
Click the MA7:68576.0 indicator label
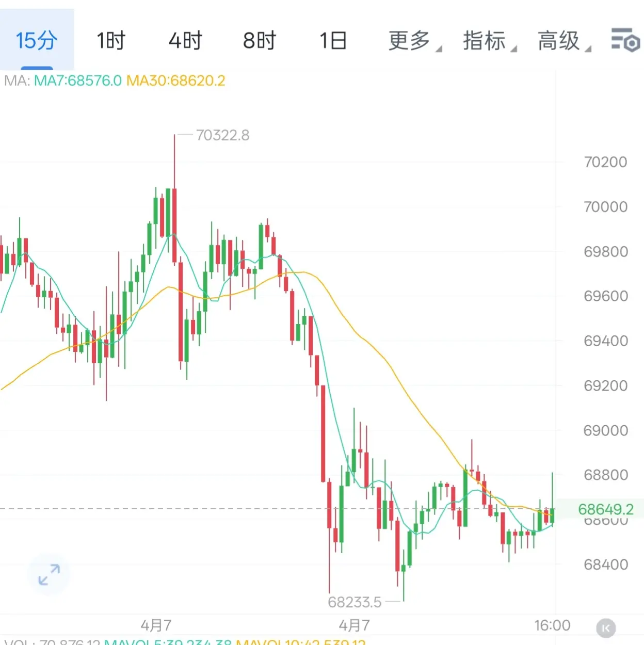click(78, 81)
